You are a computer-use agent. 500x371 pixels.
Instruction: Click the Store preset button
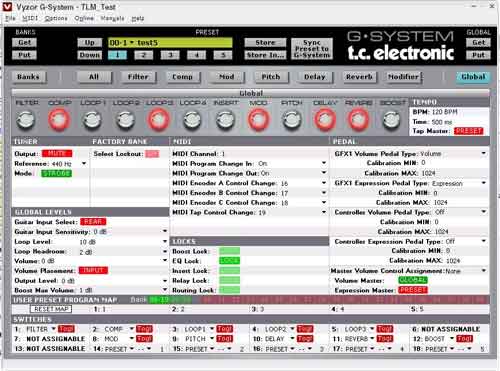[265, 43]
